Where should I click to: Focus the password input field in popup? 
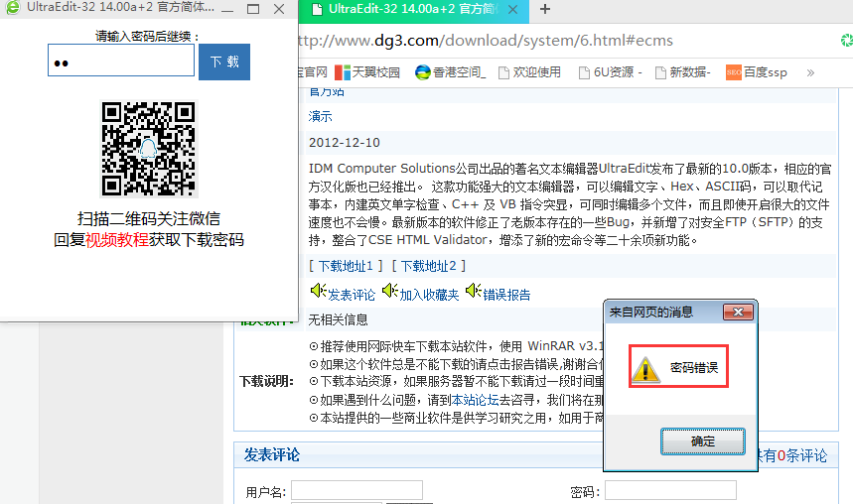[121, 61]
